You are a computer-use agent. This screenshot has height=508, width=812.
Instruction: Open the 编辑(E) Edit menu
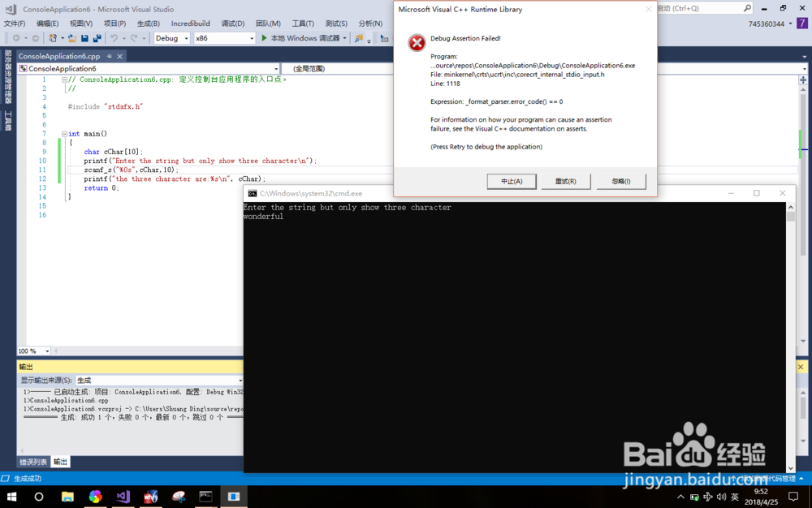click(x=48, y=24)
